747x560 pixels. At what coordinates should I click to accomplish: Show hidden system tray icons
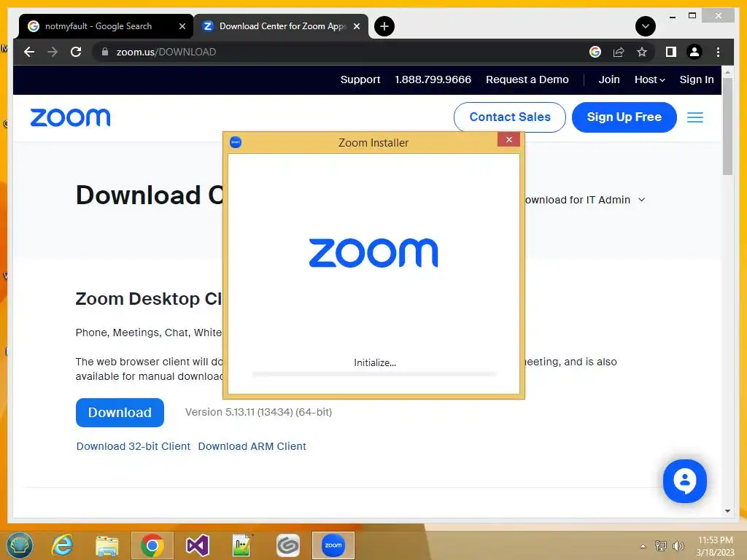(x=643, y=546)
